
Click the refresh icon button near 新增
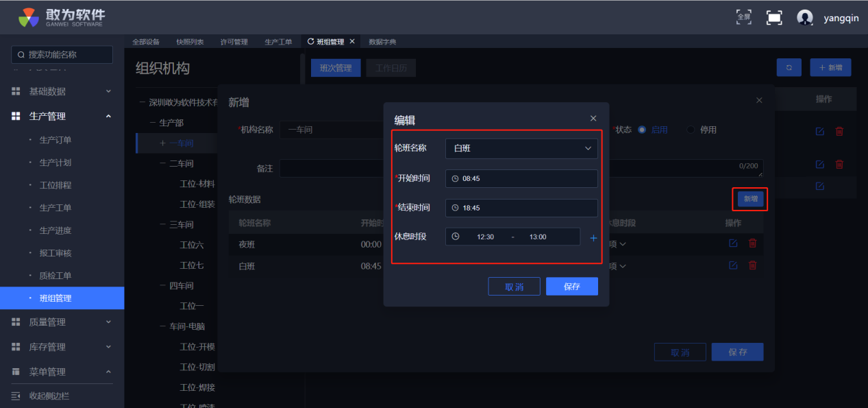pyautogui.click(x=789, y=67)
